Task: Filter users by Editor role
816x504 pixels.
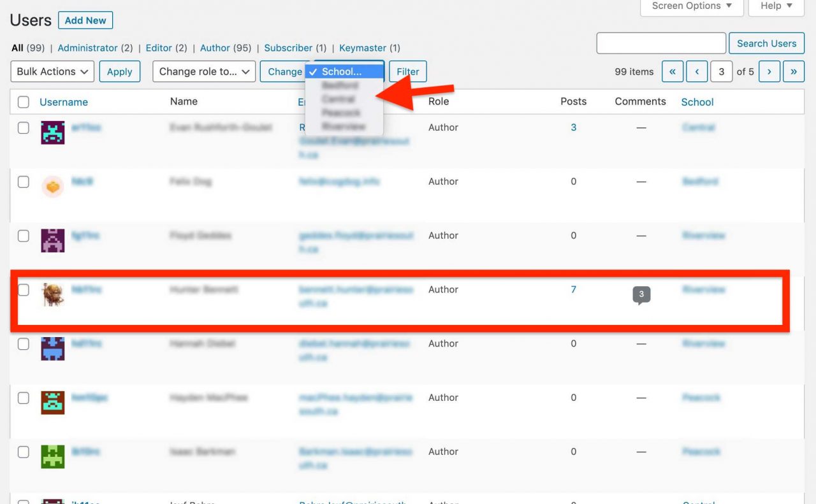Action: tap(159, 48)
